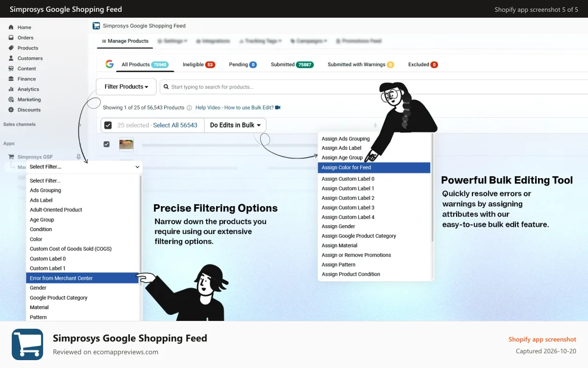Select Condition filter option
The width and height of the screenshot is (588, 368).
pos(41,230)
